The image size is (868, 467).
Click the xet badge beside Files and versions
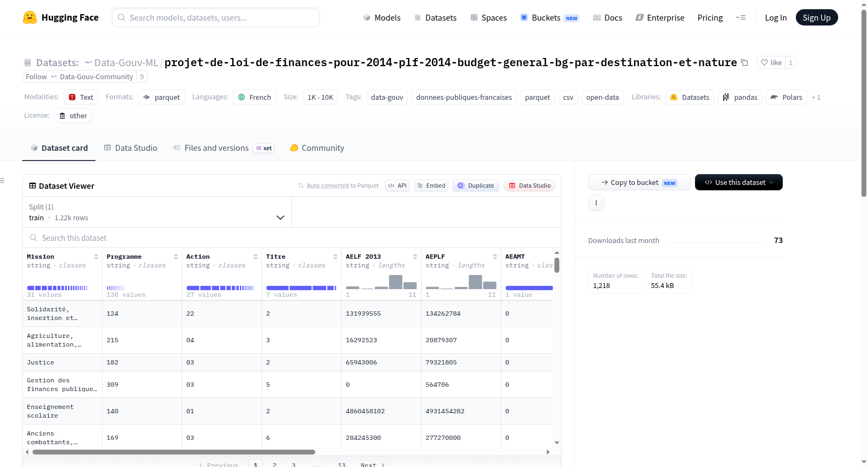[264, 148]
